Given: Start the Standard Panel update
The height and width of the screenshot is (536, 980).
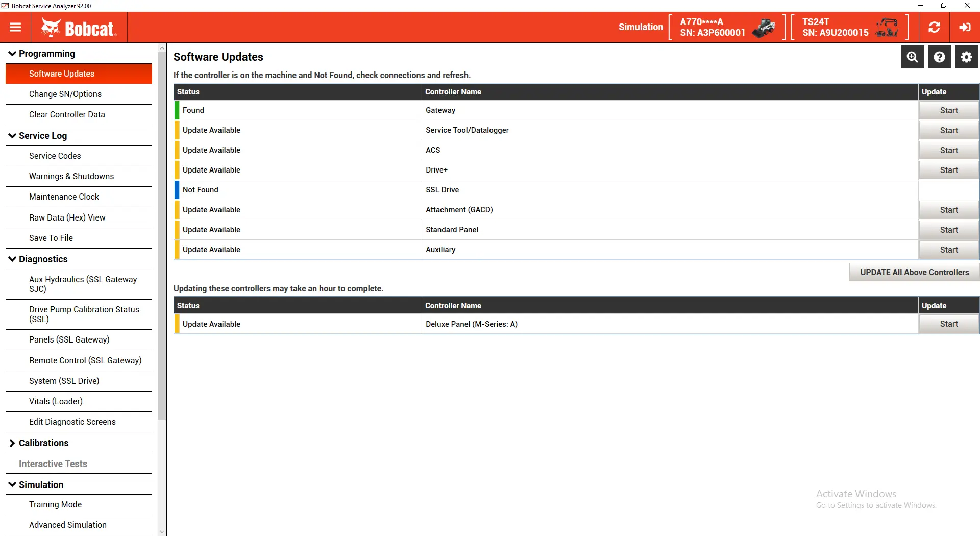Looking at the screenshot, I should pos(949,230).
